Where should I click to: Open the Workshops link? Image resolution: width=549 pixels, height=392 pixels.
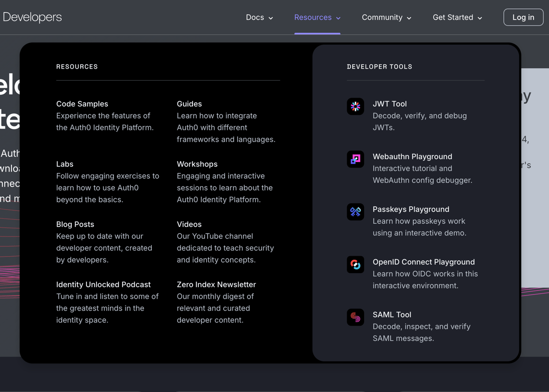coord(197,164)
